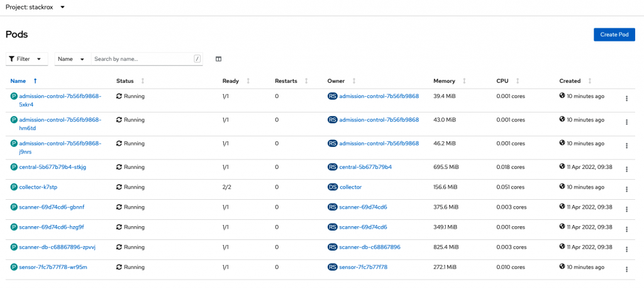Open kebab menu for central-5b677b79b4-stkjg row
Viewport: 644px width, 289px height.
tap(626, 169)
